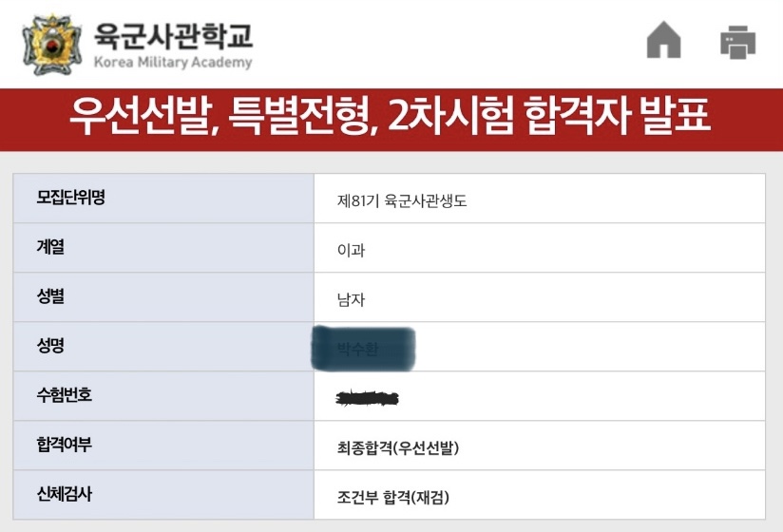The image size is (783, 532).
Task: Click the 육군사관학교 title text
Action: click(x=174, y=35)
